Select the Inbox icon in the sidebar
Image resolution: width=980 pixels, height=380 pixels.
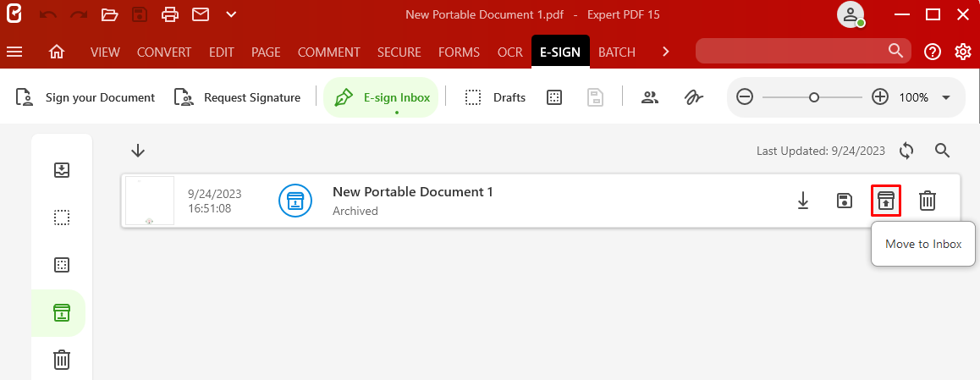(x=61, y=170)
